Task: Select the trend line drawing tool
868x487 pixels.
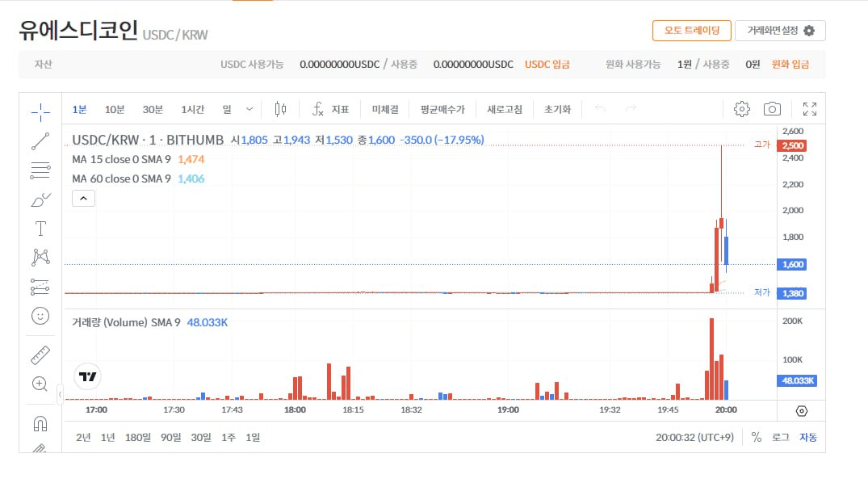Action: pos(40,141)
